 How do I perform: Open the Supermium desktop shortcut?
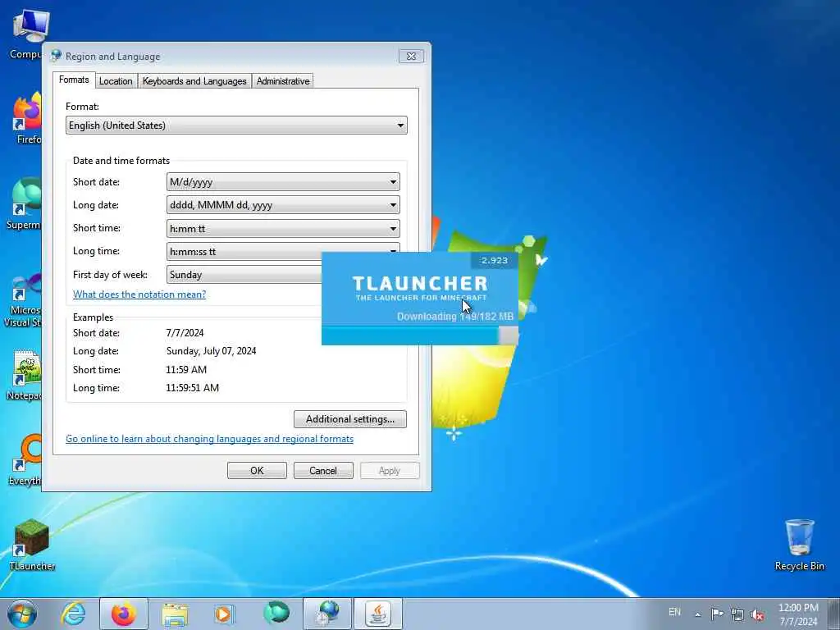(25, 203)
